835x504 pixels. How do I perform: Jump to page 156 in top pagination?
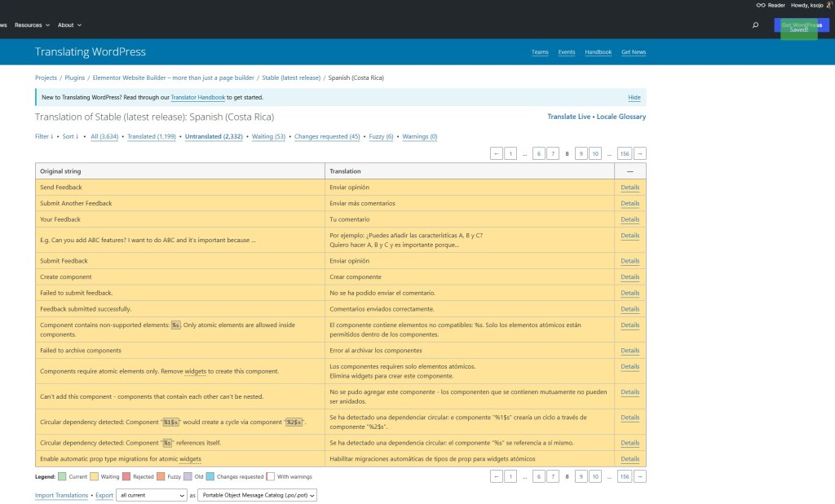625,153
